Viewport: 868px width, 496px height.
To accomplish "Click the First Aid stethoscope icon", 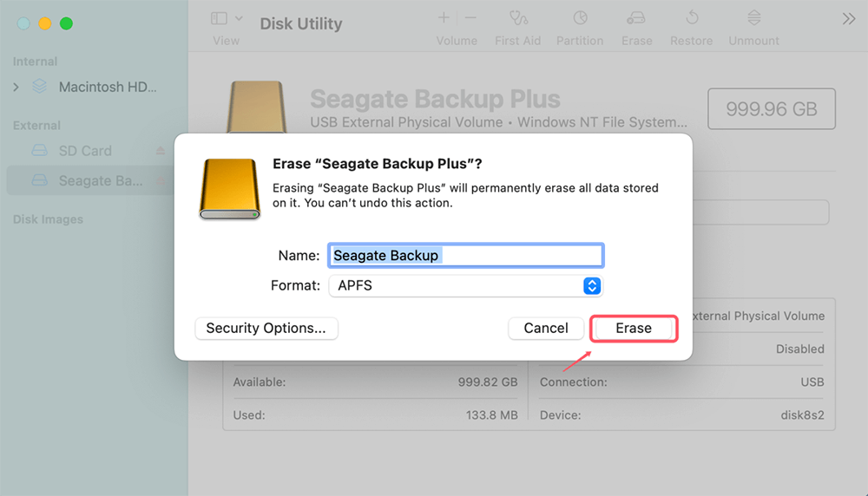I will pos(518,18).
